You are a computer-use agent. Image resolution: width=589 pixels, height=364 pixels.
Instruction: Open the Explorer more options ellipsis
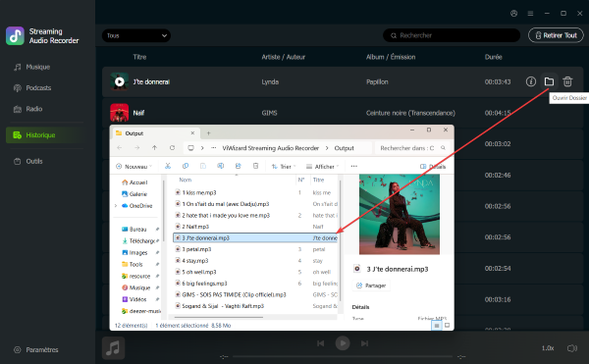353,166
